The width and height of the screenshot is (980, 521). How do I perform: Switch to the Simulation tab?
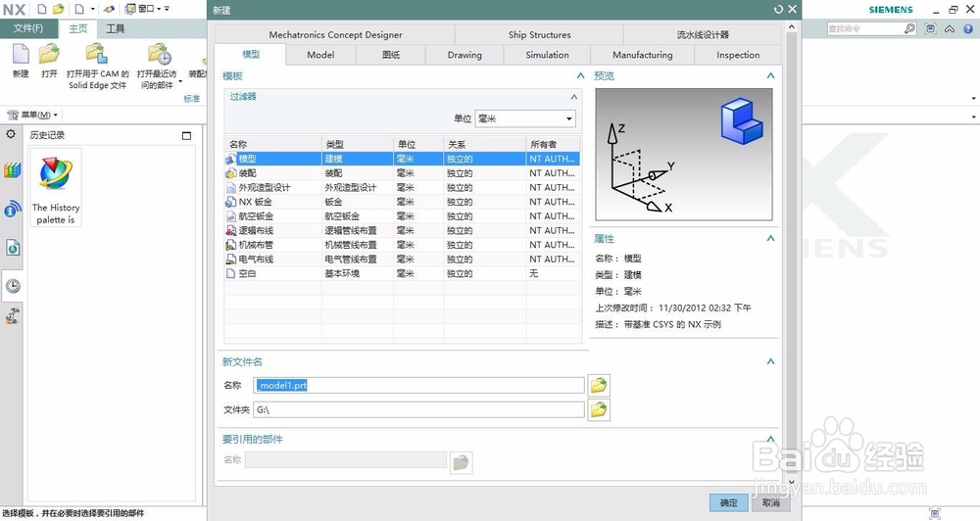[x=547, y=54]
